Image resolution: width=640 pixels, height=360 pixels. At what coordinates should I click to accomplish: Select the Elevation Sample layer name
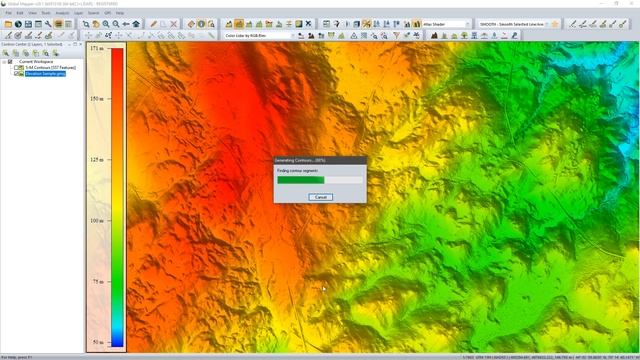45,73
